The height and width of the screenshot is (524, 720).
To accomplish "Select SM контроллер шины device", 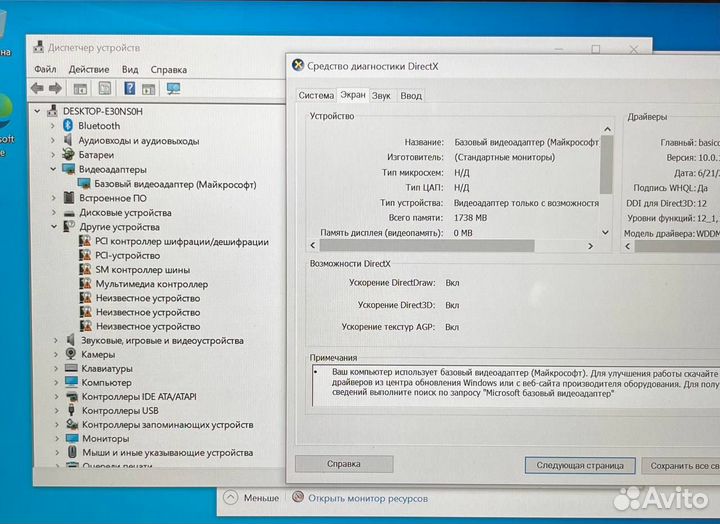I will click(143, 270).
